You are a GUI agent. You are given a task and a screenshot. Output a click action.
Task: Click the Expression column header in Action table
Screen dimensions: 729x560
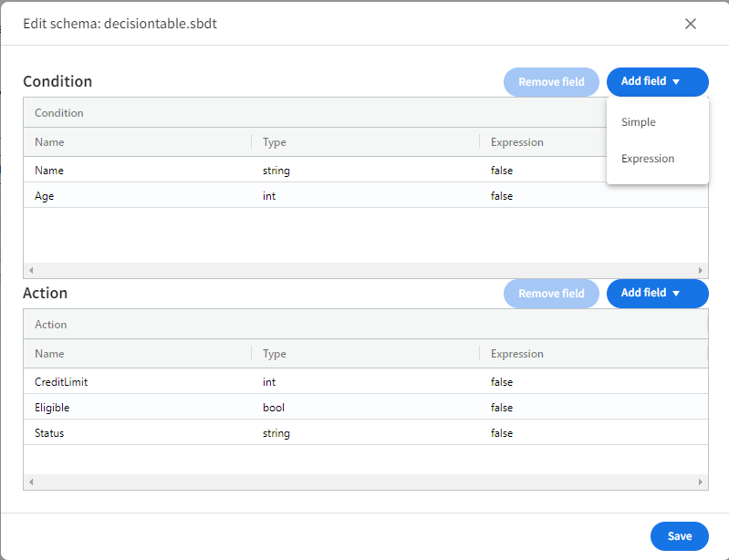pos(516,354)
